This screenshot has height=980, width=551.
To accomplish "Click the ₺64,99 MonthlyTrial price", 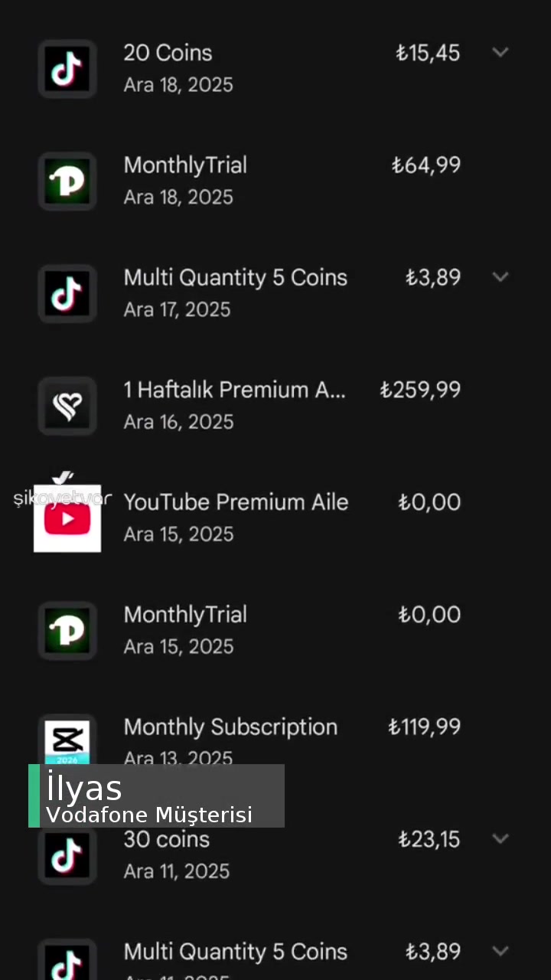I will [x=425, y=165].
